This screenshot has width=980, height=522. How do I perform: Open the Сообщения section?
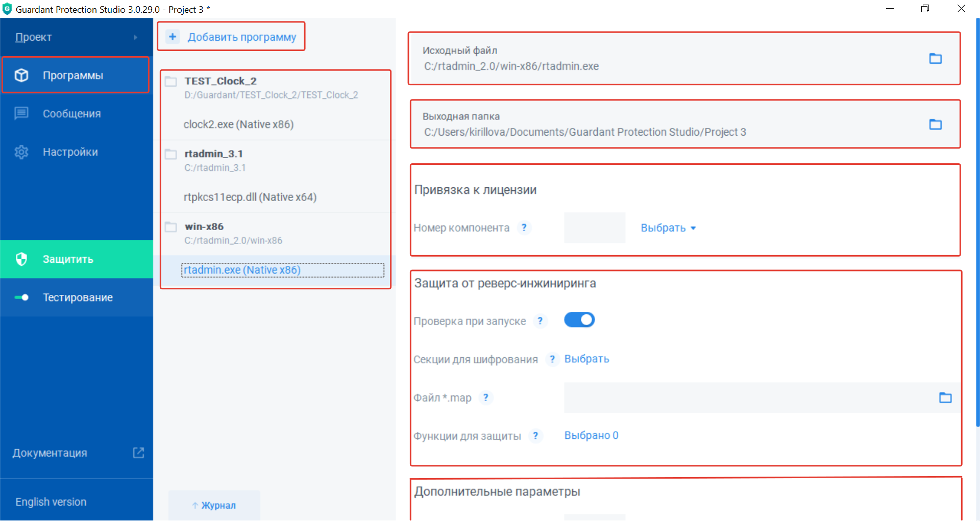pyautogui.click(x=71, y=114)
